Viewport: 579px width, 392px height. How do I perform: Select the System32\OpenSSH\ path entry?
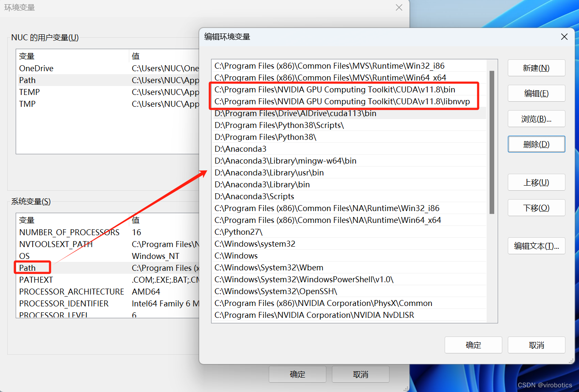tap(349, 291)
